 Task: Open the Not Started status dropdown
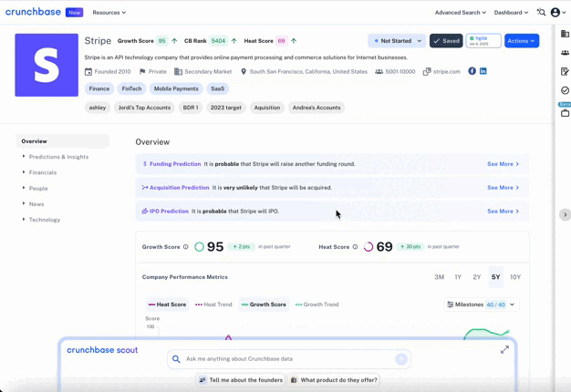coord(397,41)
